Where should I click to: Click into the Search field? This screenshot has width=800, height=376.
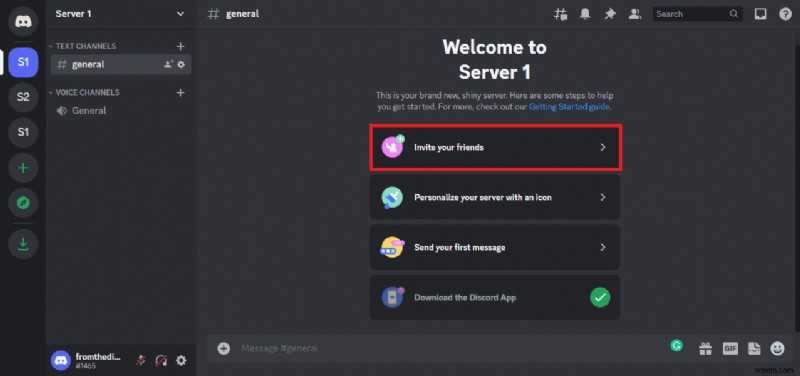point(697,14)
